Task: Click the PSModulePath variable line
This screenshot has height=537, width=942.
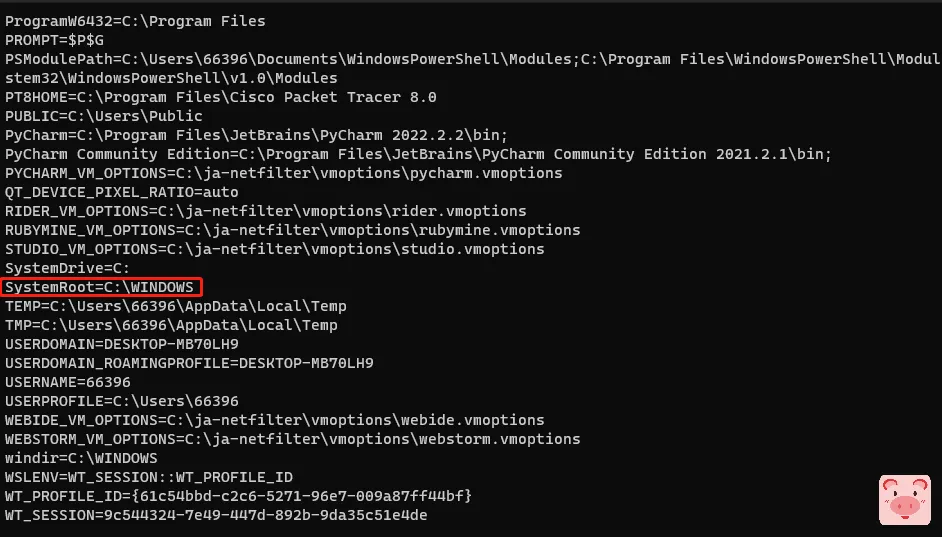Action: coord(400,59)
